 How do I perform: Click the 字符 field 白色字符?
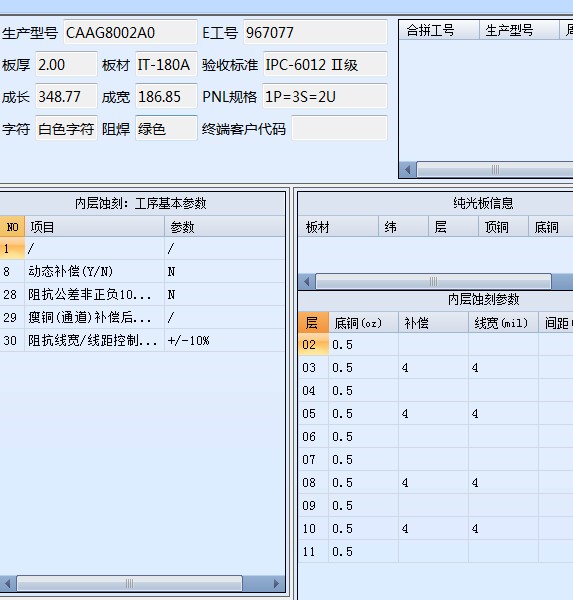click(66, 128)
